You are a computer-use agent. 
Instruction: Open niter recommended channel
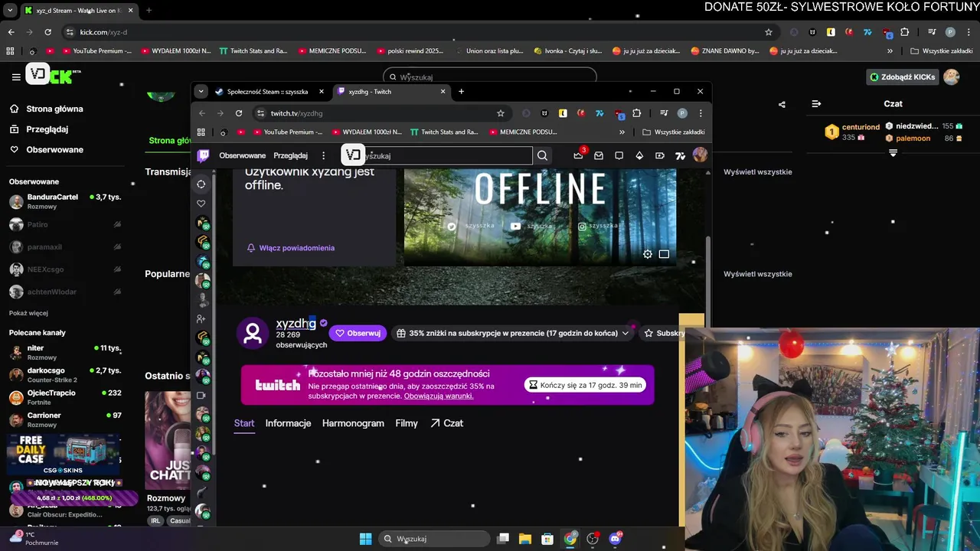pos(65,352)
